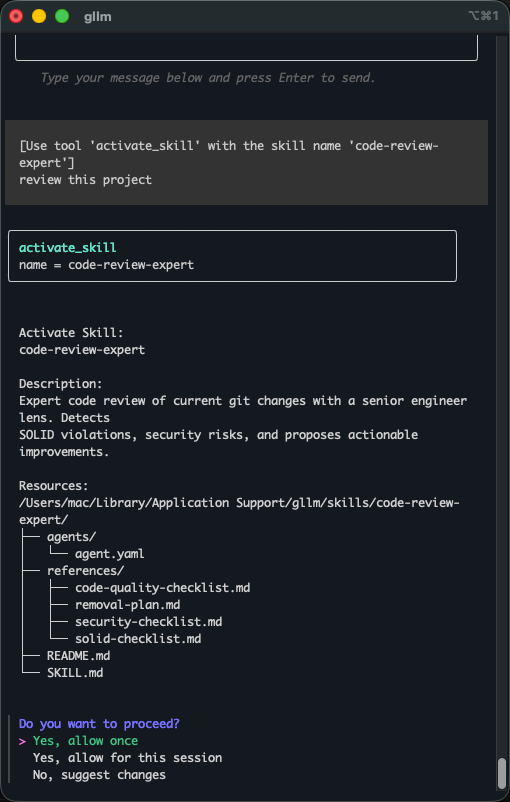
Task: Click 'Do you want to proceed?' prompt
Action: click(99, 724)
